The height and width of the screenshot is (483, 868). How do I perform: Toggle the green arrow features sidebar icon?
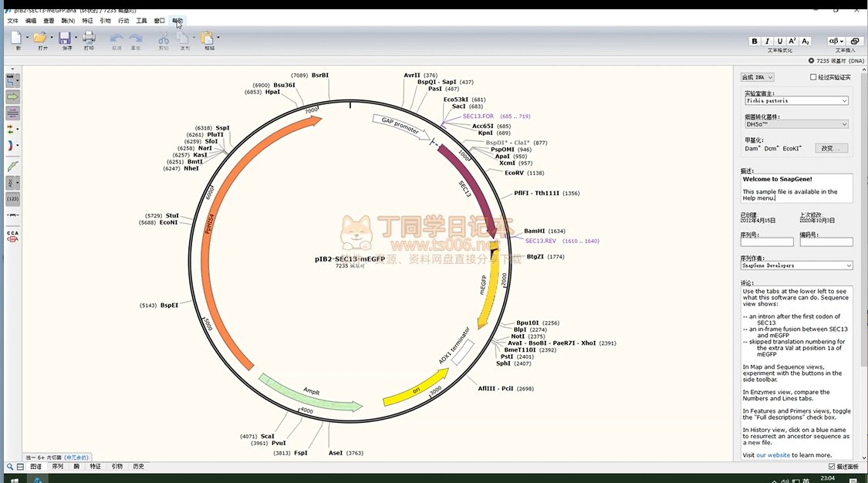click(13, 96)
